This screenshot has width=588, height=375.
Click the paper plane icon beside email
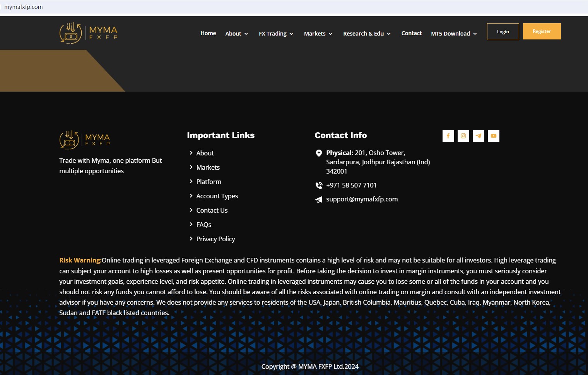tap(319, 199)
